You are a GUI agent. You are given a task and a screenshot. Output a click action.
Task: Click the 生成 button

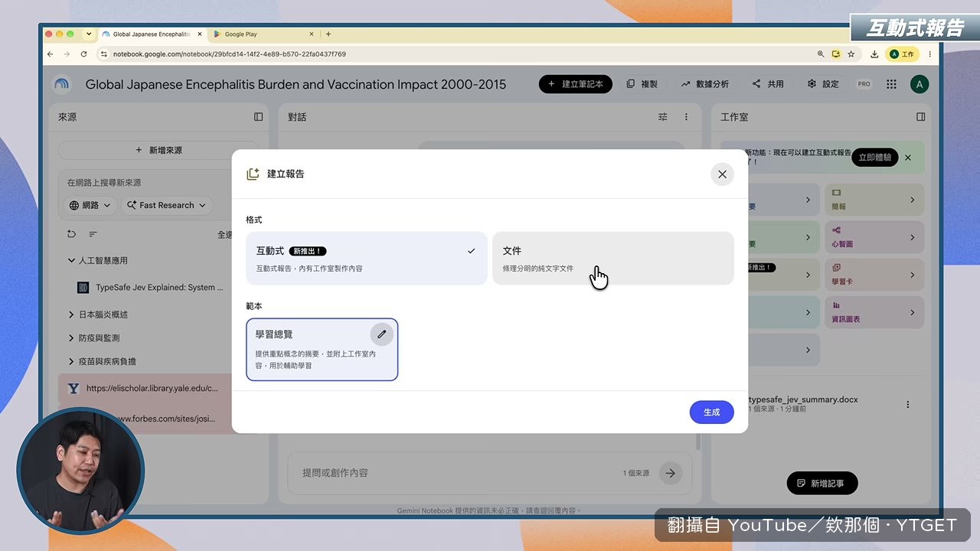click(x=712, y=412)
